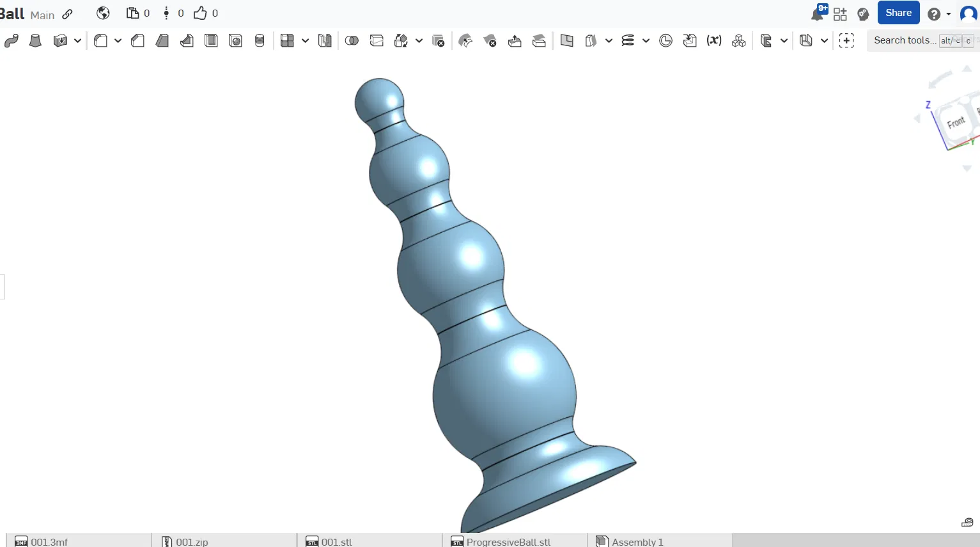Click the Share button

898,13
